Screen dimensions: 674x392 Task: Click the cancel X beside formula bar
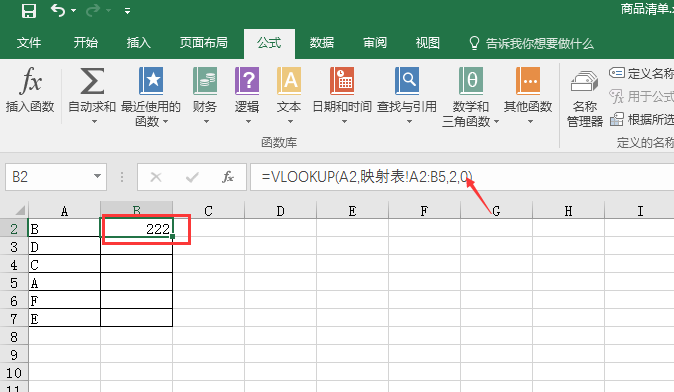[156, 177]
